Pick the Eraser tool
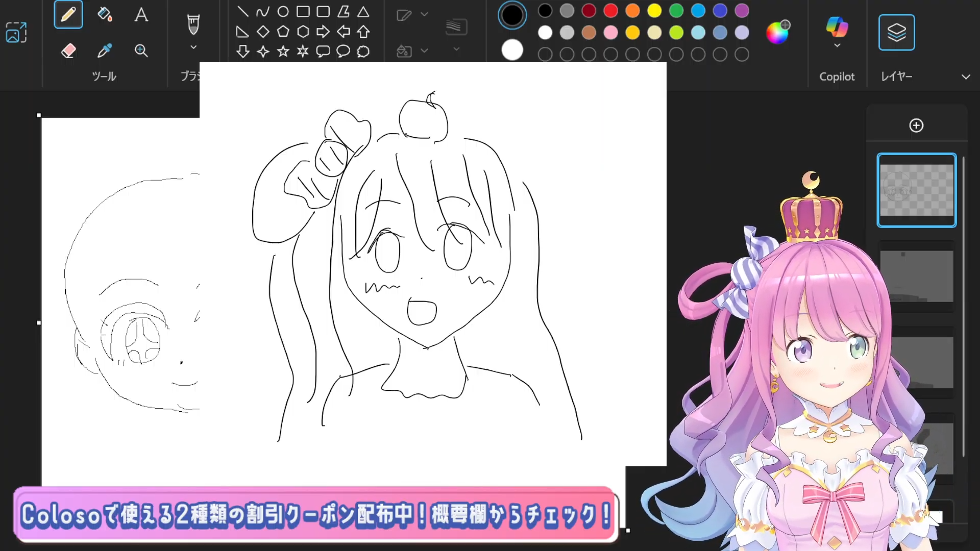The width and height of the screenshot is (980, 551). point(68,51)
